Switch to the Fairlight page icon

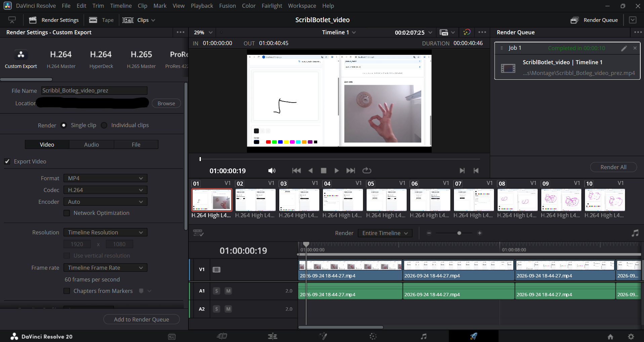[x=424, y=336]
